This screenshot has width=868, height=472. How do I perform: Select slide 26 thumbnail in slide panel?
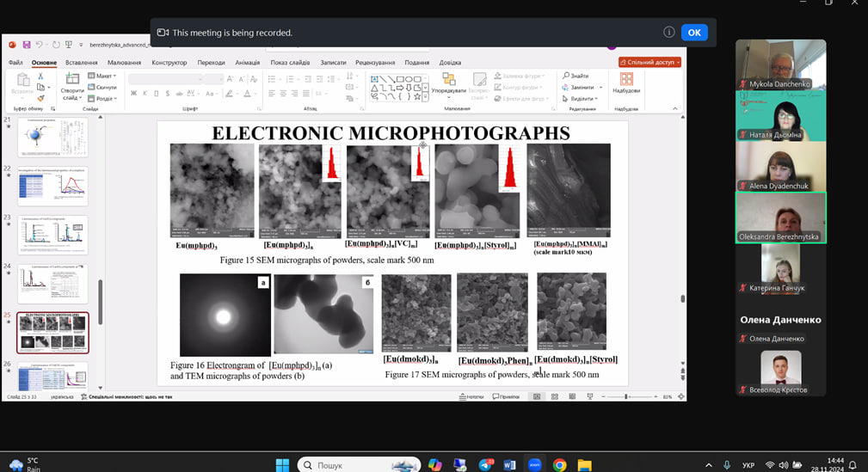[x=52, y=377]
